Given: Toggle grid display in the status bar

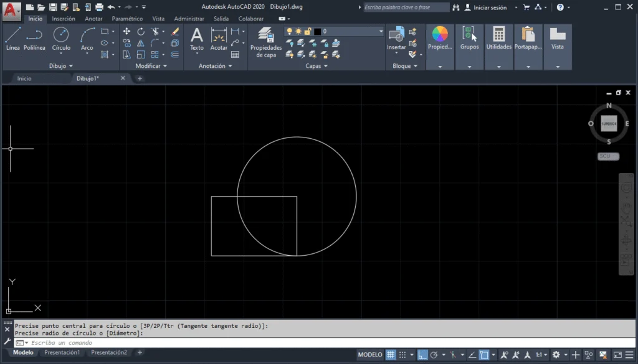Looking at the screenshot, I should 393,353.
